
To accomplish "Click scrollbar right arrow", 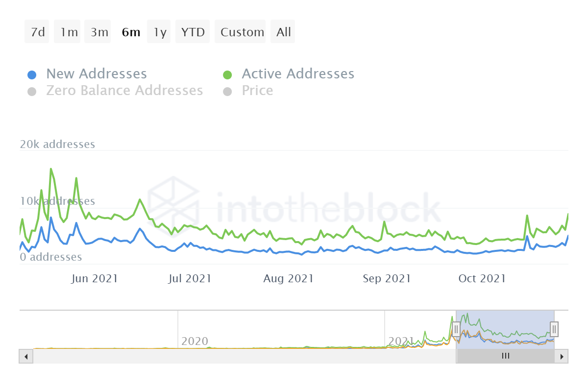I will tap(562, 356).
